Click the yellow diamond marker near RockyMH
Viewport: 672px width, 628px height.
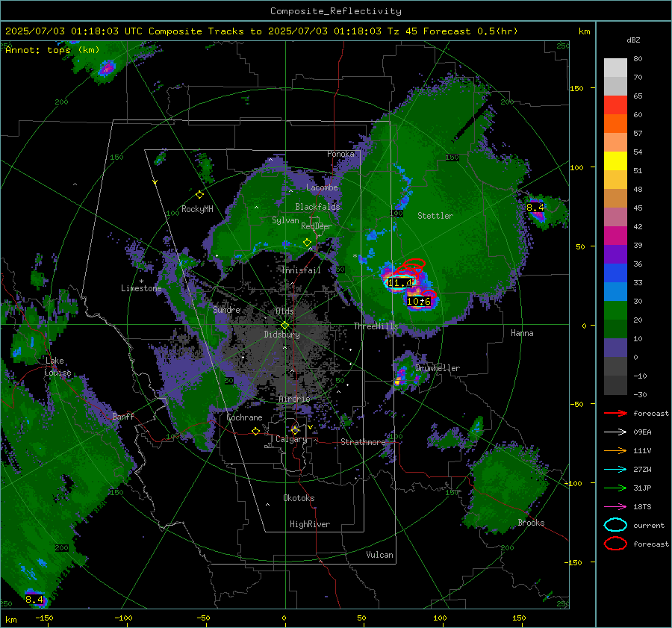tap(199, 195)
